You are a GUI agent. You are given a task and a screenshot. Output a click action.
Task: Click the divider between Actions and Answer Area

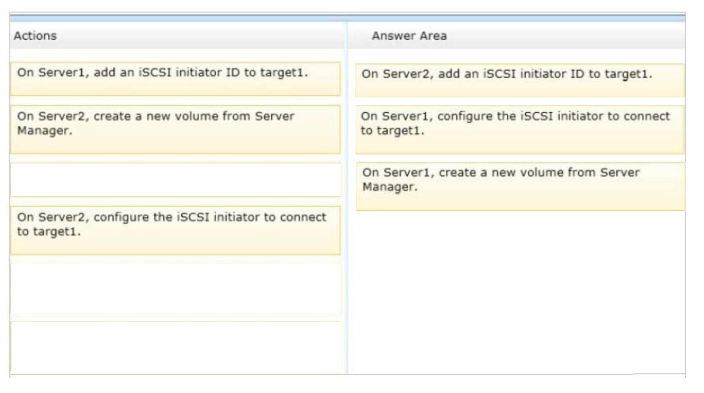[x=347, y=198]
